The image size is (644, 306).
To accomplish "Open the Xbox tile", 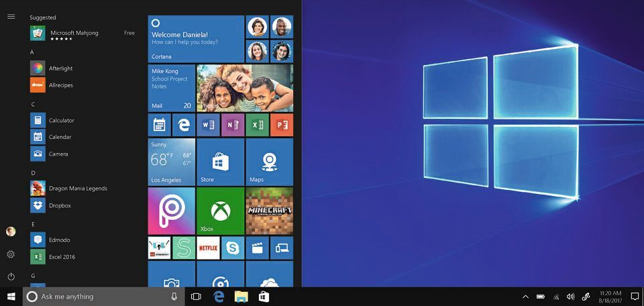I will coord(220,211).
